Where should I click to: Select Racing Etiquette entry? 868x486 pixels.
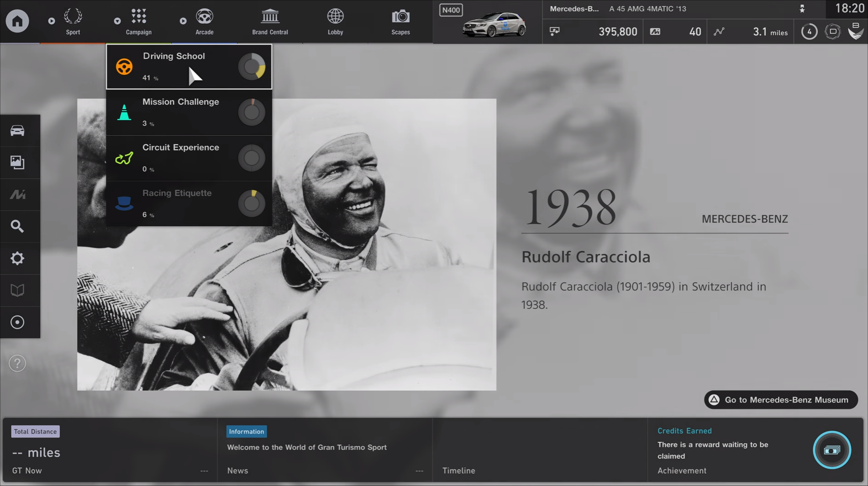[189, 204]
